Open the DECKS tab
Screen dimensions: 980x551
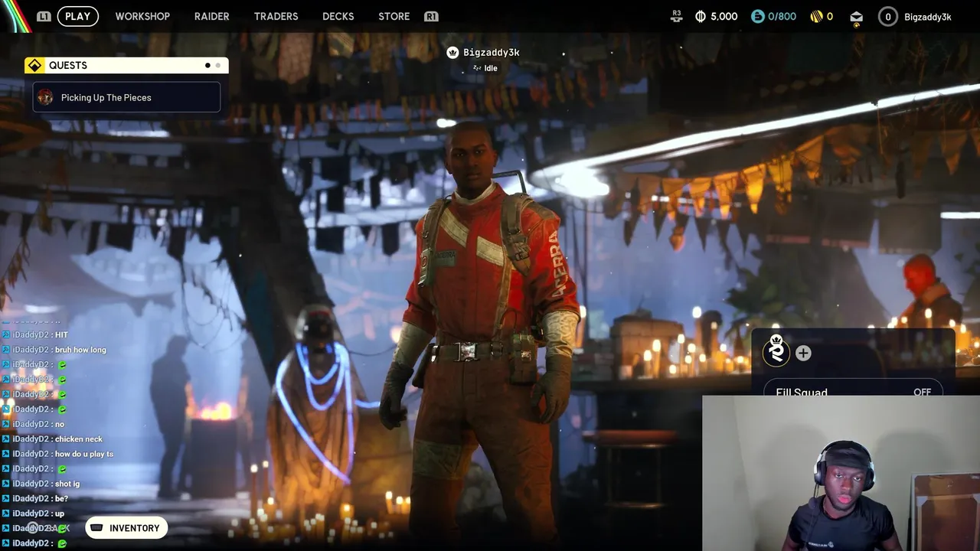pyautogui.click(x=338, y=16)
